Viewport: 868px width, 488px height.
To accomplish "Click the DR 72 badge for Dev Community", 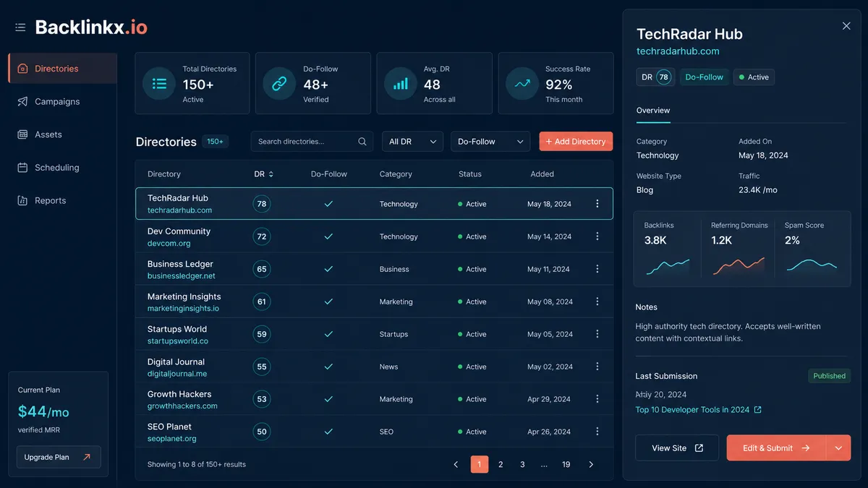I will coord(262,236).
